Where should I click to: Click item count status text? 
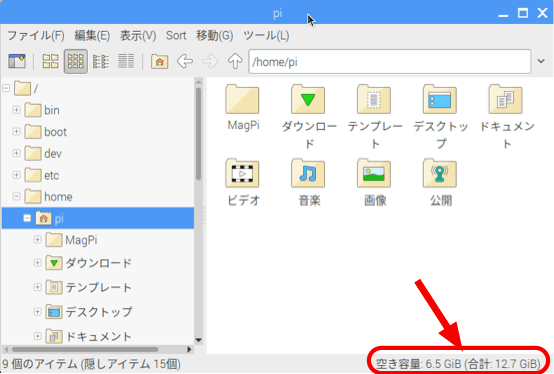coord(92,364)
